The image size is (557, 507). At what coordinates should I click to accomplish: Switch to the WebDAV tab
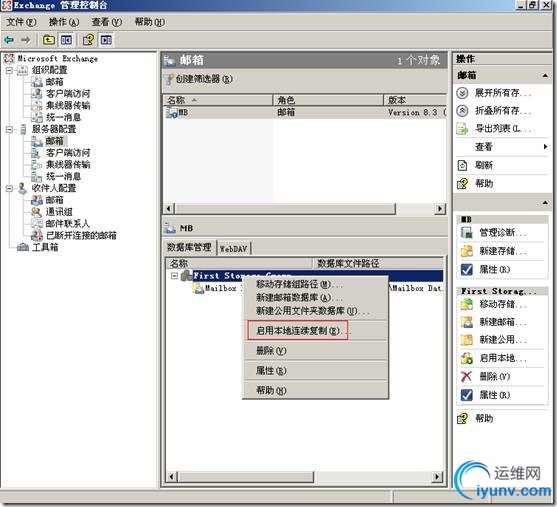pos(233,249)
